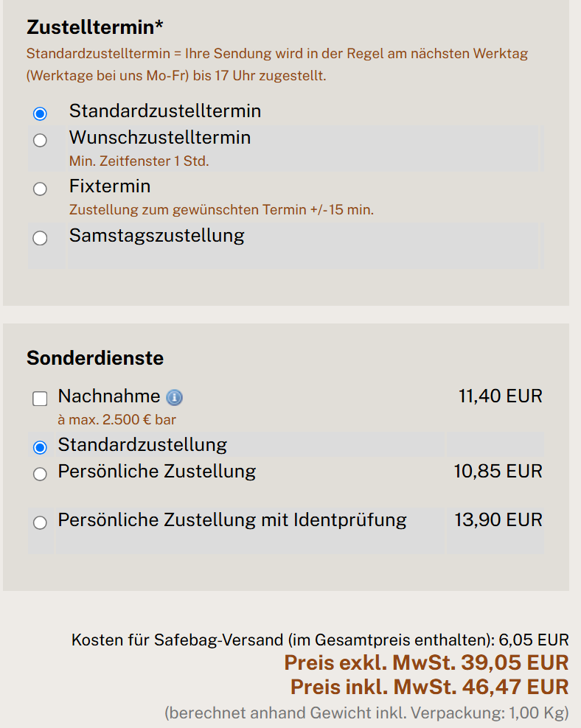Click the 'Preis inkl. MwSt. 46,47 EUR' total
The image size is (581, 728).
click(x=429, y=687)
